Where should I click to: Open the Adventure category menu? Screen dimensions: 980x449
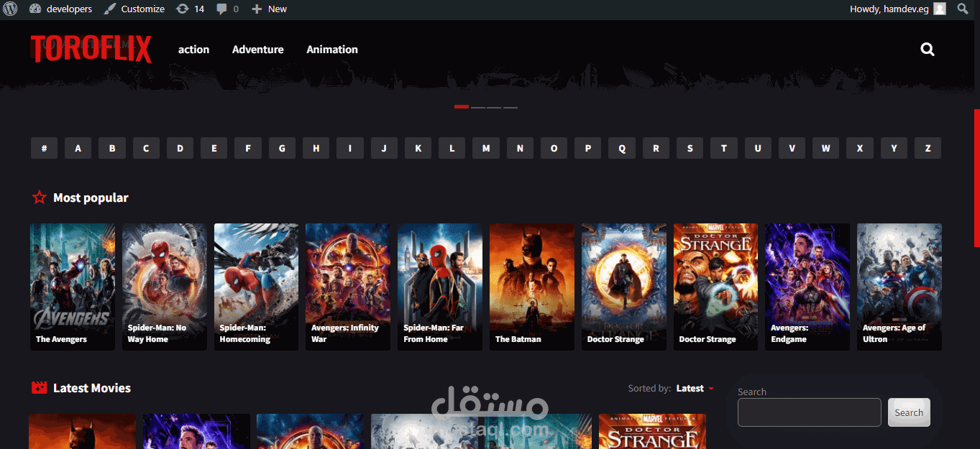pos(257,50)
